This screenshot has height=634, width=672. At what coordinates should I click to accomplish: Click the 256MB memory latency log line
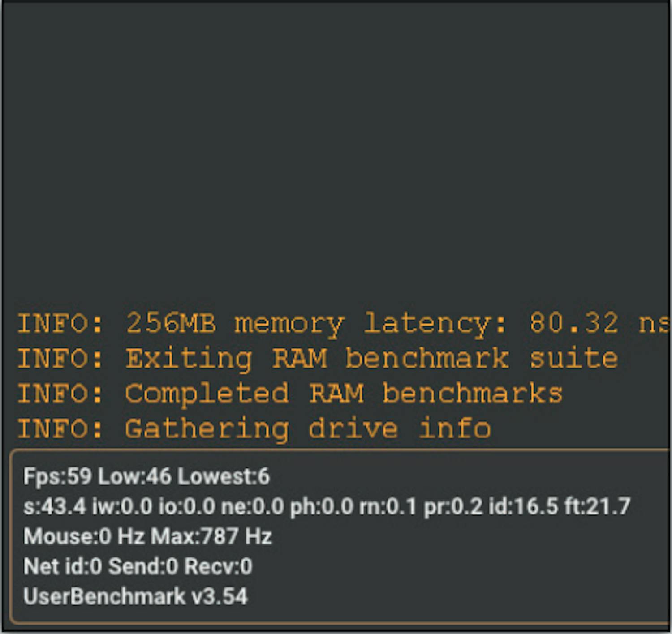(x=343, y=323)
